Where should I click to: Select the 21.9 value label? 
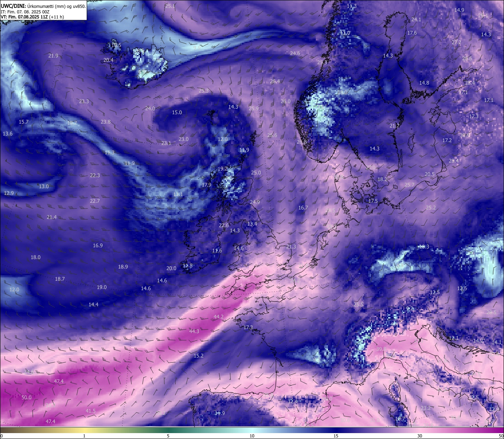click(x=53, y=56)
